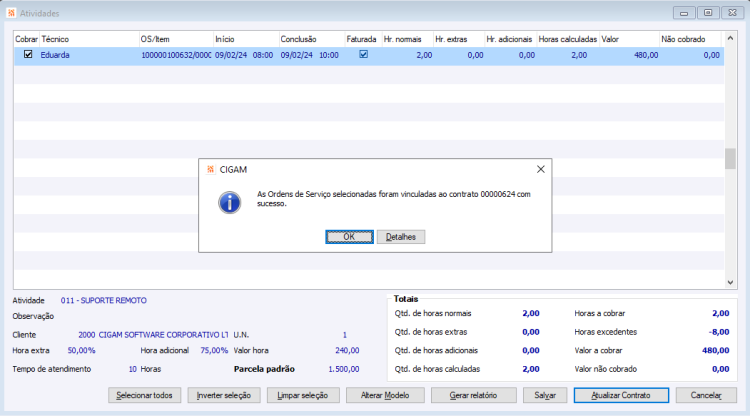Minimize the Atividades window
The height and width of the screenshot is (416, 750).
(684, 13)
